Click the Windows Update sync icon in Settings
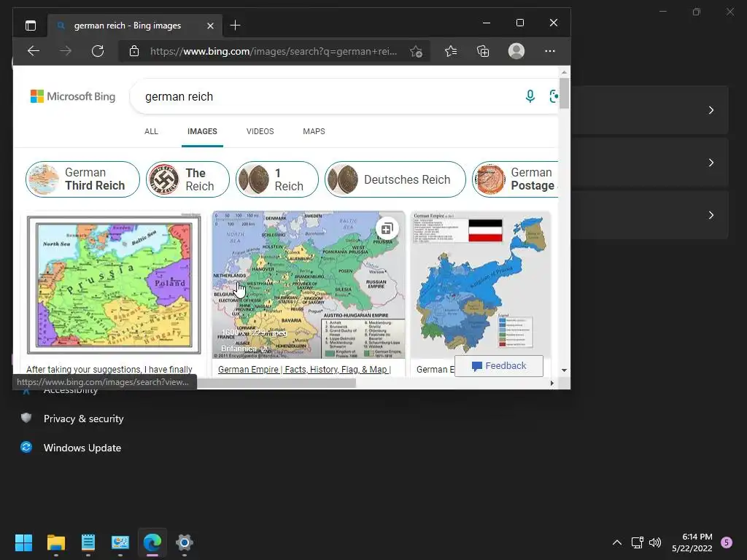Image resolution: width=747 pixels, height=560 pixels. (x=26, y=447)
